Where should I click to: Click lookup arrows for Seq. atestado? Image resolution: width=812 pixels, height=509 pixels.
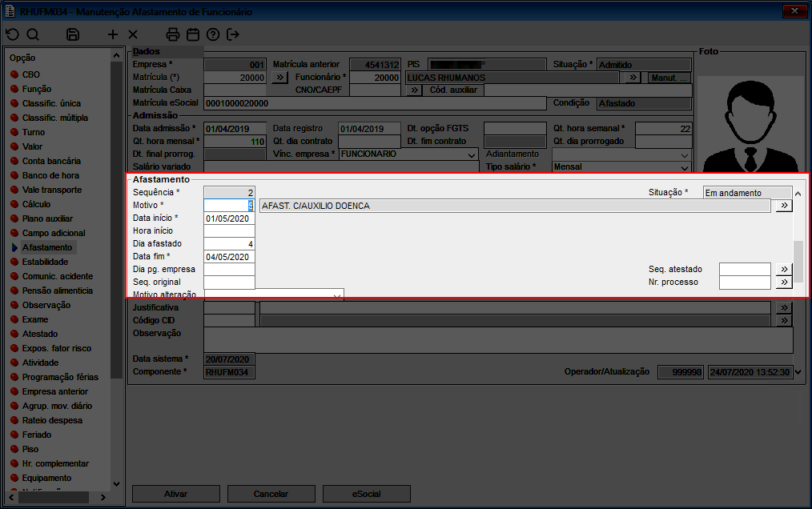pos(784,269)
